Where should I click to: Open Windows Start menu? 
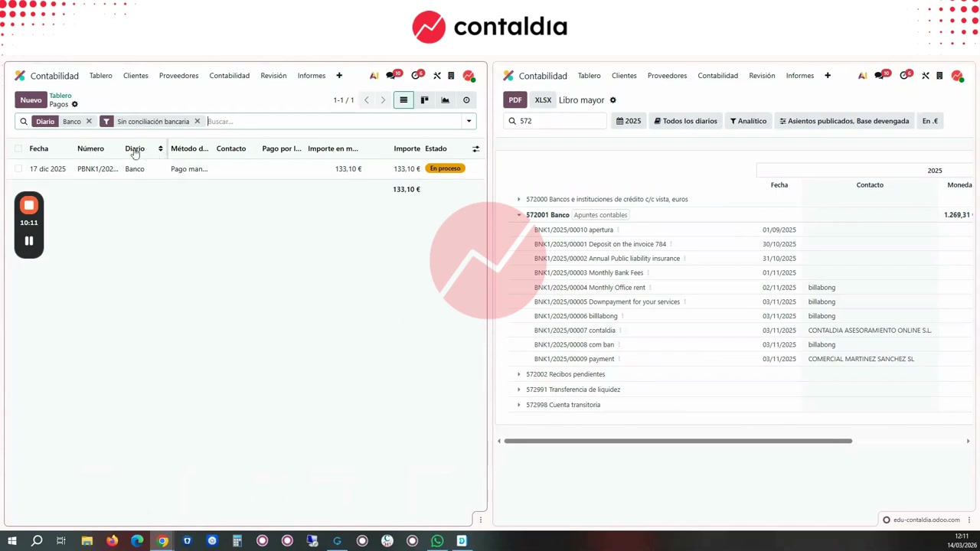tap(11, 541)
